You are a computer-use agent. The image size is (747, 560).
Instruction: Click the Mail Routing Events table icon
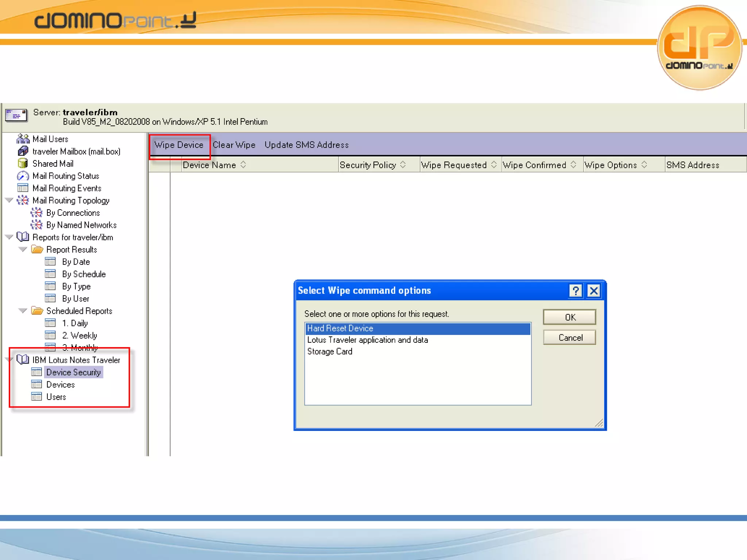(x=23, y=188)
